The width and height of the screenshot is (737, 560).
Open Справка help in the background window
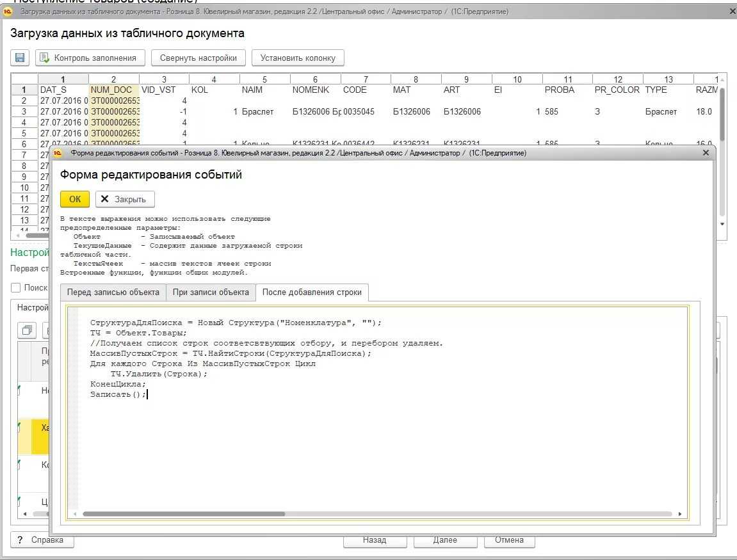pos(42,540)
